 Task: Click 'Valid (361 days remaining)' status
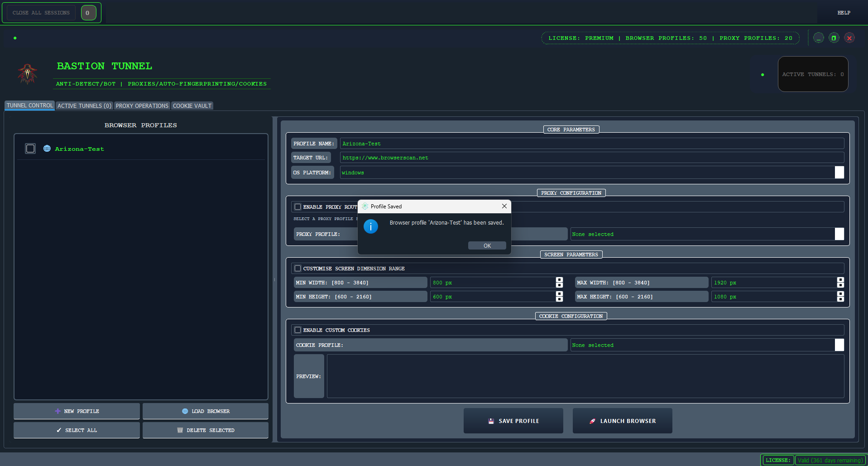pyautogui.click(x=830, y=460)
